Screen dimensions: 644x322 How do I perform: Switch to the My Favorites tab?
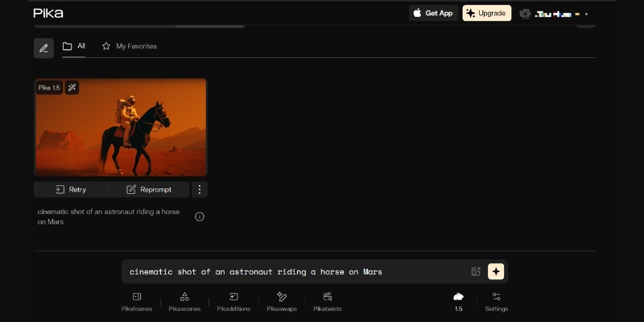point(129,46)
